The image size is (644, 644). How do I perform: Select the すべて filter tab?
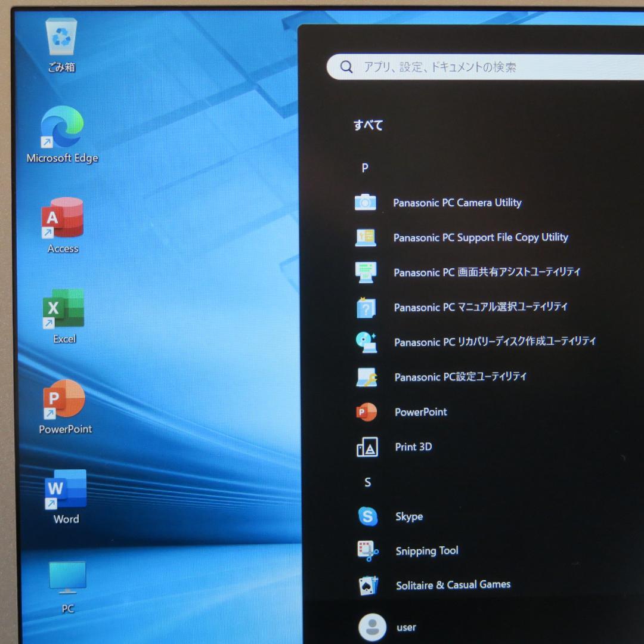(368, 125)
